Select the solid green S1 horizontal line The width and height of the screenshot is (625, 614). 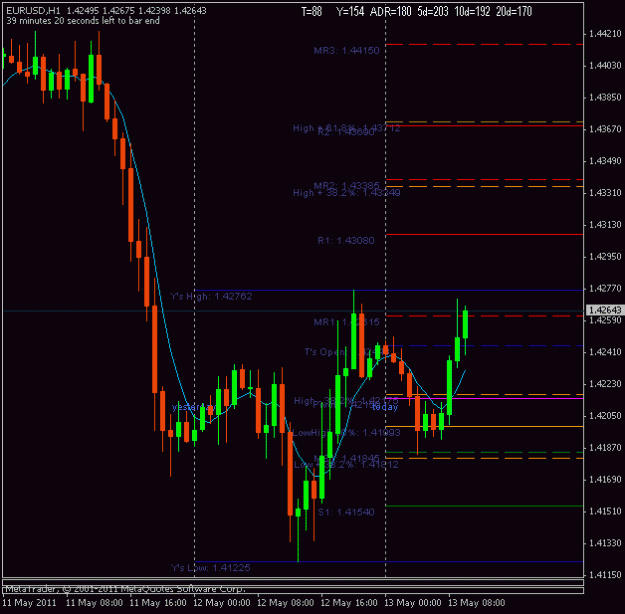484,506
